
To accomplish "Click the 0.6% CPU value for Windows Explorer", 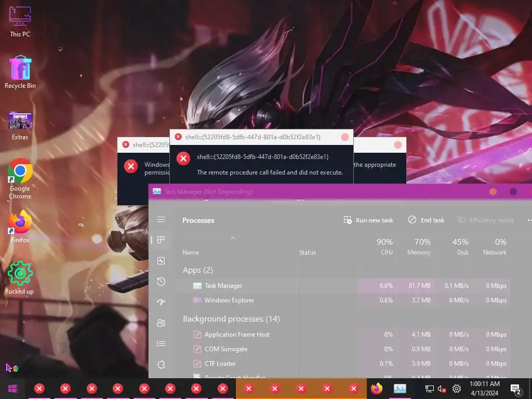I will [x=386, y=300].
